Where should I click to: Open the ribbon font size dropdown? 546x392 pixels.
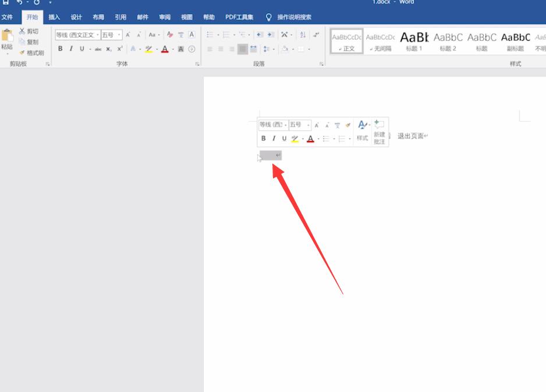click(x=119, y=35)
